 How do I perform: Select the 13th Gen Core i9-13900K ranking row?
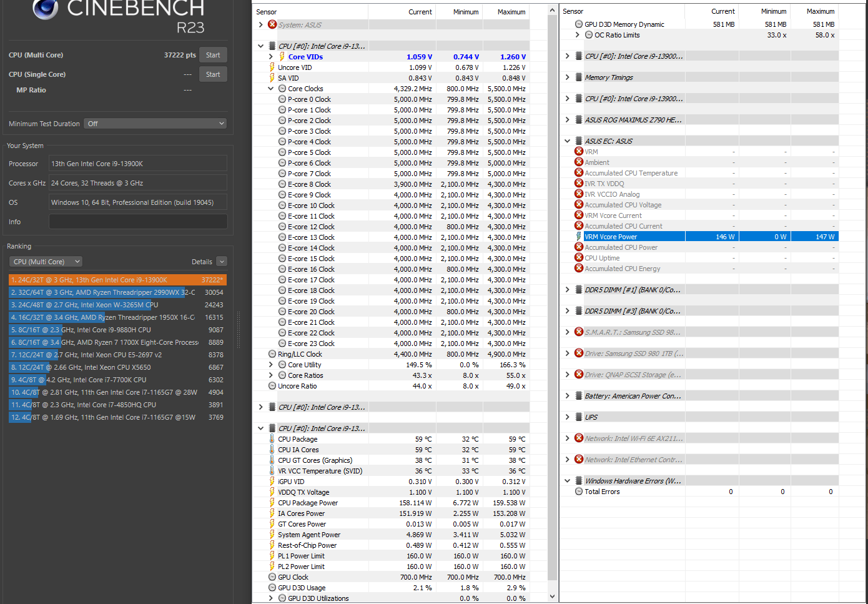(x=117, y=280)
